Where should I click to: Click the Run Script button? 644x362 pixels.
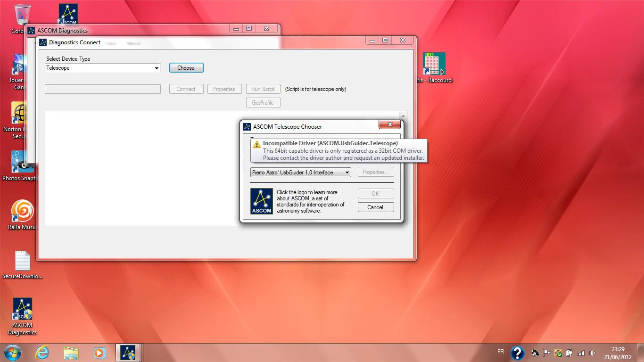(263, 89)
